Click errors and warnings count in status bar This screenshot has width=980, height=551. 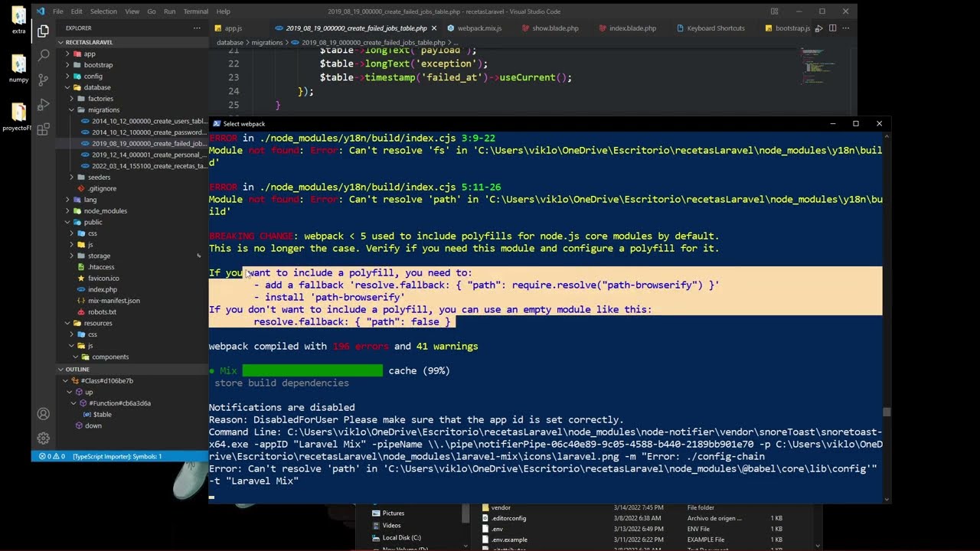(x=52, y=456)
